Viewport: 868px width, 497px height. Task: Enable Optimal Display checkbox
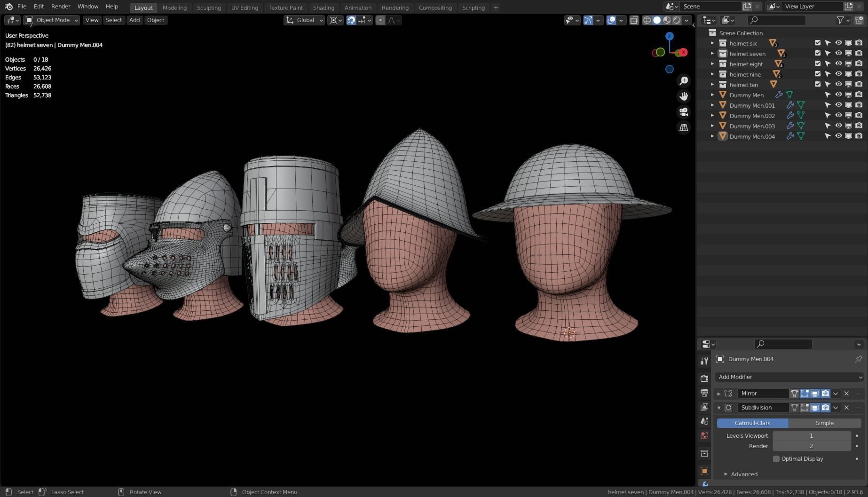776,459
